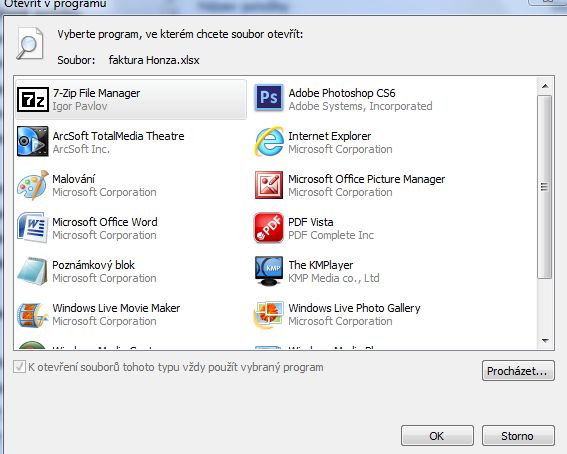Image resolution: width=567 pixels, height=454 pixels.
Task: Click "KMP Media co., Ltd" publisher text
Action: (x=334, y=278)
